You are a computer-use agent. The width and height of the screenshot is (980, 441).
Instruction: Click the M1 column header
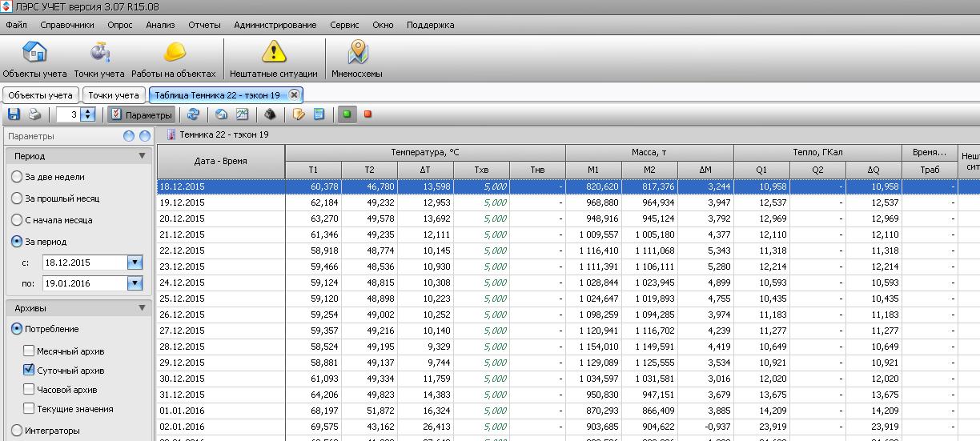[x=593, y=170]
